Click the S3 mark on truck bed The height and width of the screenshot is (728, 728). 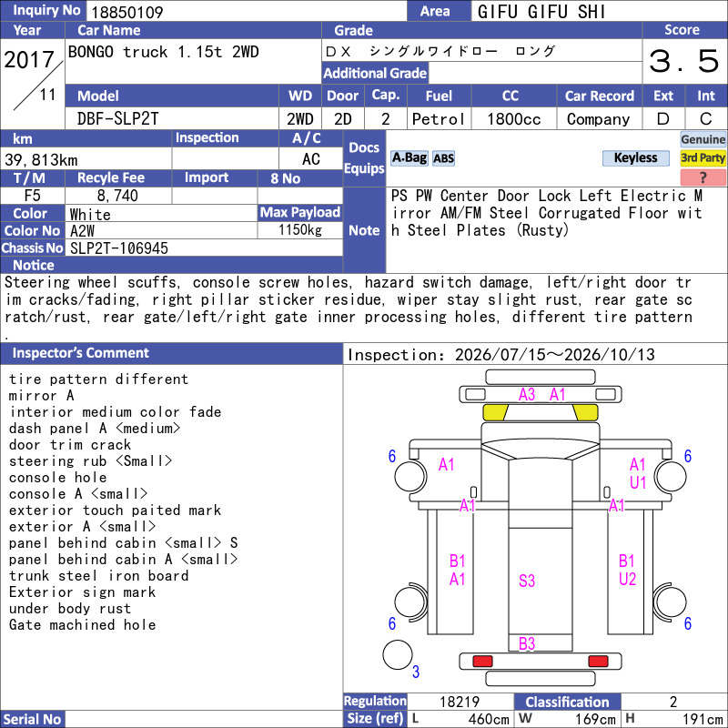click(x=527, y=581)
